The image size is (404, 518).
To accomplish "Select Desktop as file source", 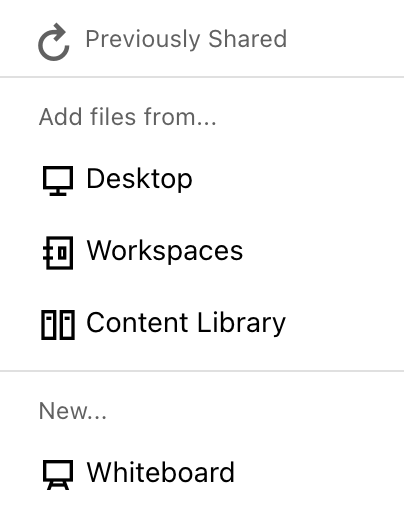I will click(x=202, y=180).
